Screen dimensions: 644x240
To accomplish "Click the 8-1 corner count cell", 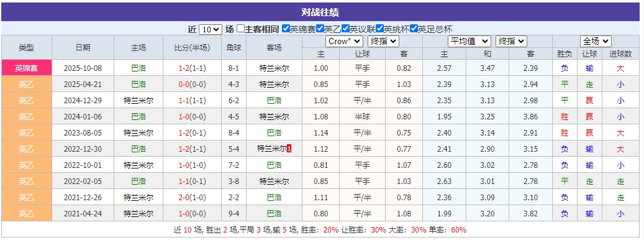I will click(234, 68).
